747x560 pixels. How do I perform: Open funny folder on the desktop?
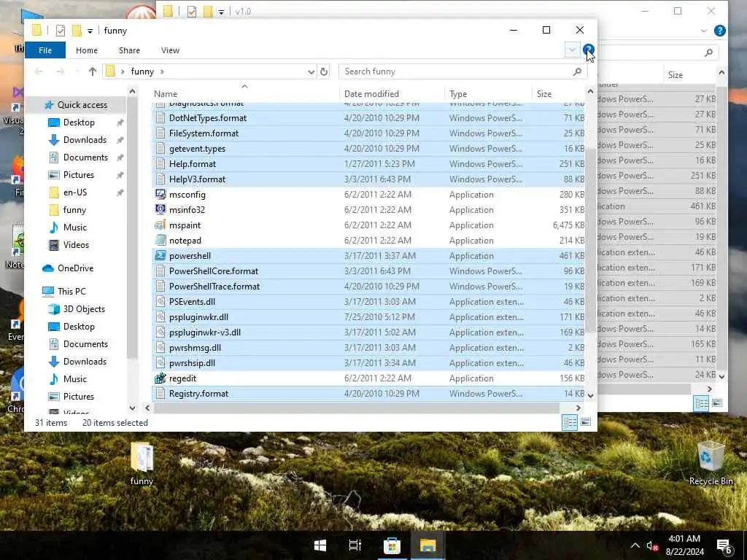tap(142, 463)
